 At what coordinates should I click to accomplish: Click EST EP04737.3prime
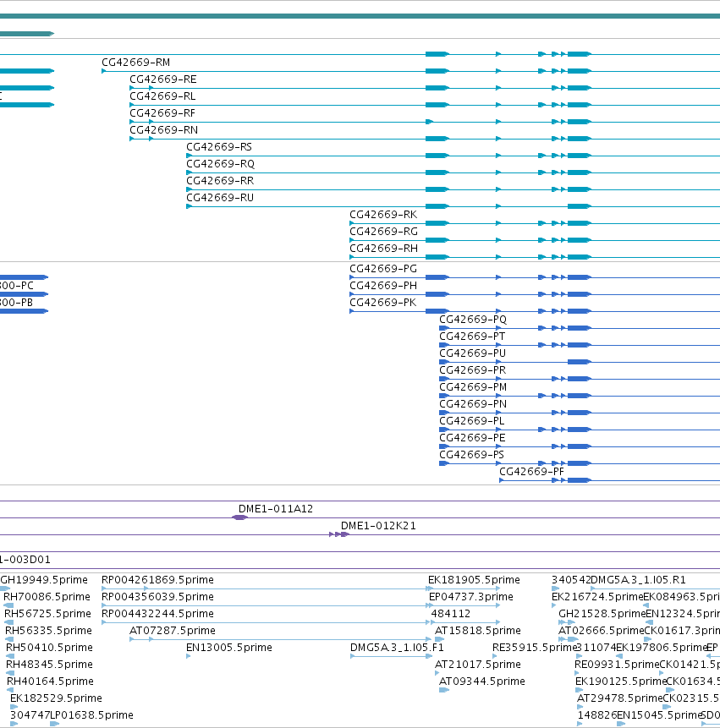click(471, 597)
